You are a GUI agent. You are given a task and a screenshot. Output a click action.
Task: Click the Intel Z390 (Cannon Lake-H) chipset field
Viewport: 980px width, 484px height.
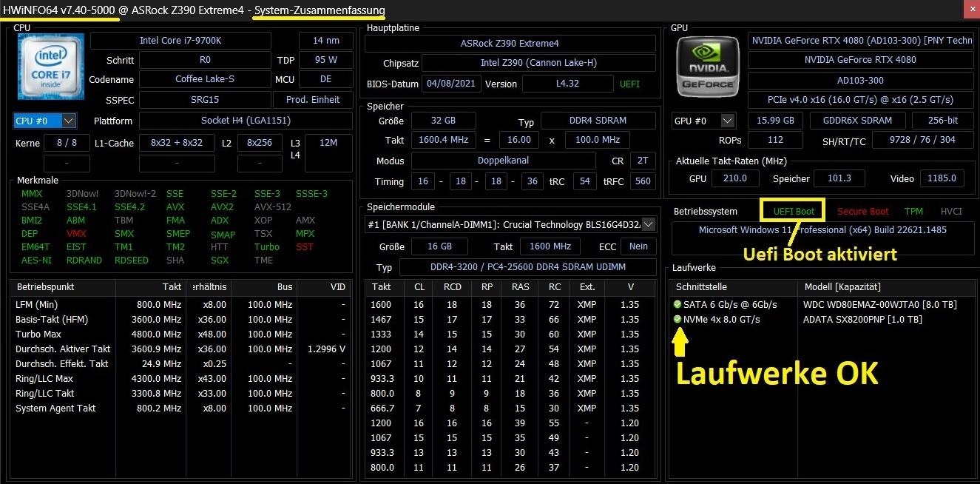(538, 64)
